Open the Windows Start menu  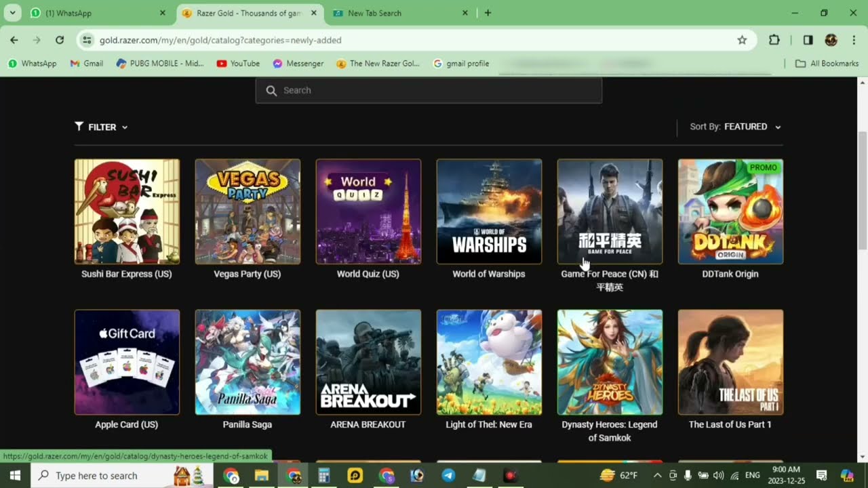point(15,475)
